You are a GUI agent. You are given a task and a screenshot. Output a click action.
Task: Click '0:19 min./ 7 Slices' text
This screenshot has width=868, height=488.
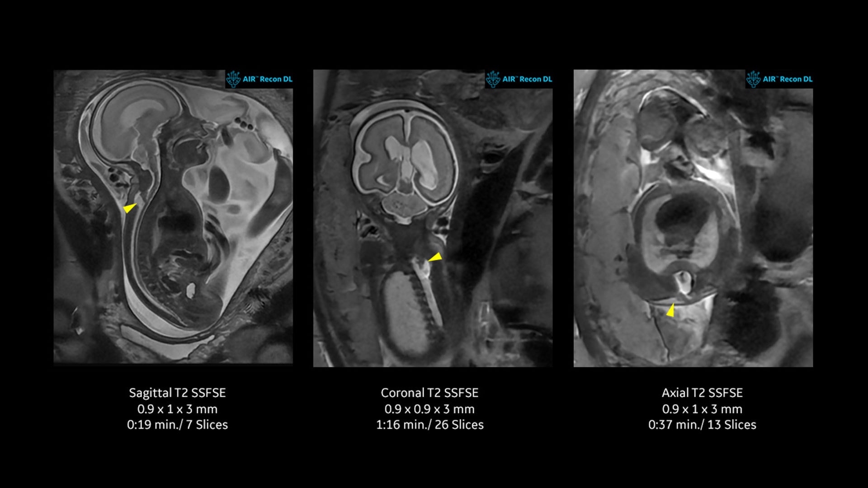point(177,425)
